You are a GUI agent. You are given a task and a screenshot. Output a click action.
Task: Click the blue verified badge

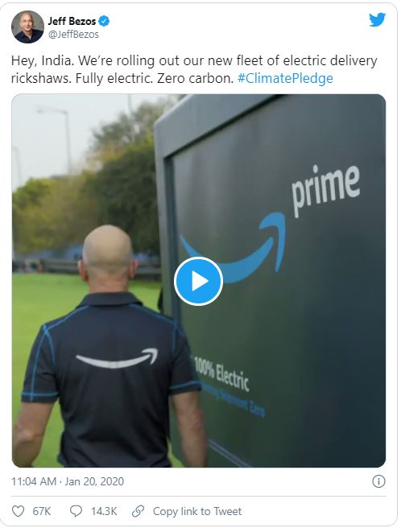(104, 22)
